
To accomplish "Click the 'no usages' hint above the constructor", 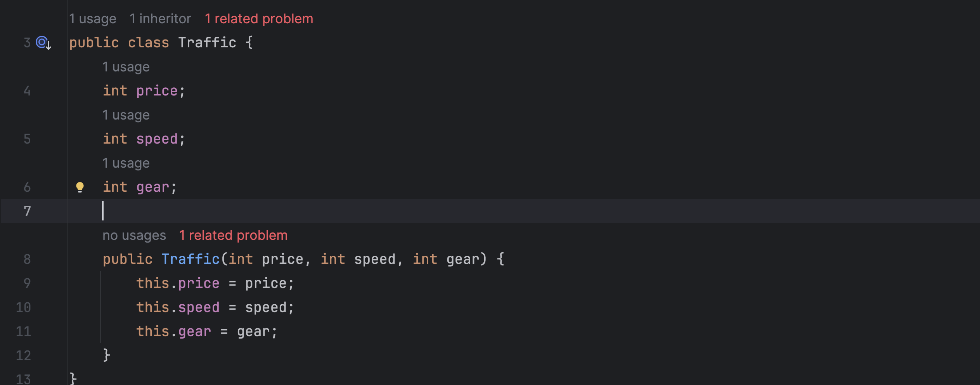I will (x=134, y=235).
